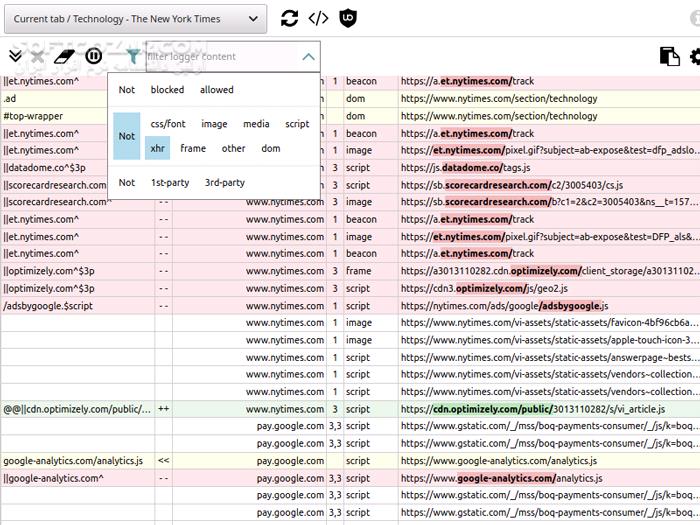The width and height of the screenshot is (700, 525).
Task: Toggle the dom type filter
Action: click(271, 148)
